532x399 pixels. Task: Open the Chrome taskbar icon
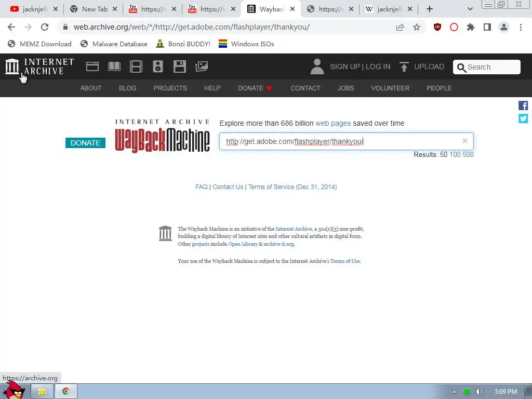coord(66,392)
